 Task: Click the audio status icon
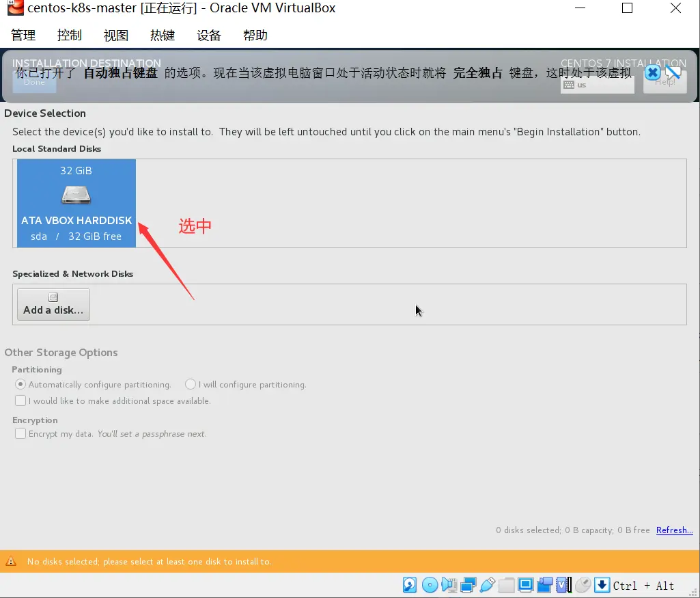[449, 584]
